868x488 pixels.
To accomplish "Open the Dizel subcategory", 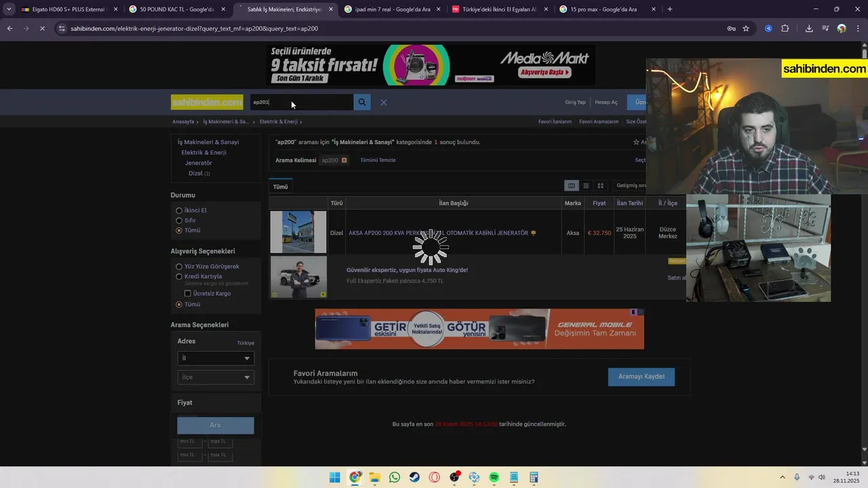I will point(196,174).
